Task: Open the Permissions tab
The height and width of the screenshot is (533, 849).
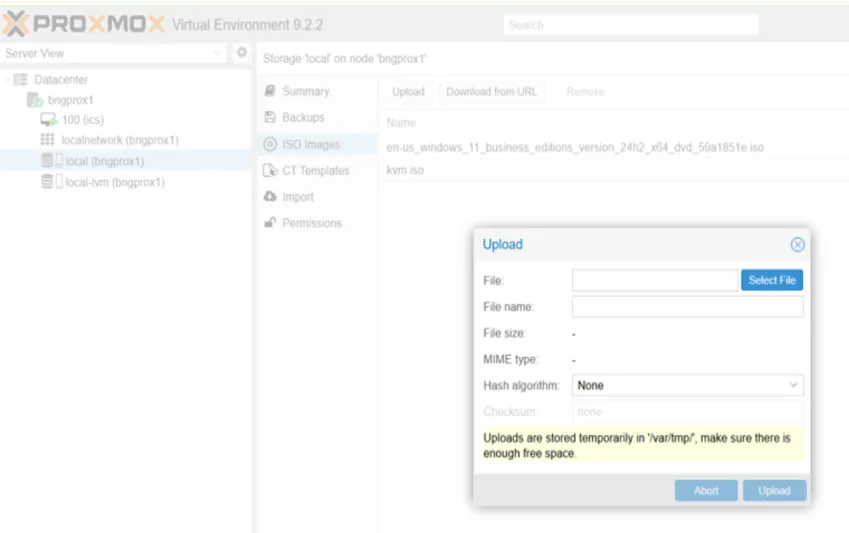Action: pos(318,223)
